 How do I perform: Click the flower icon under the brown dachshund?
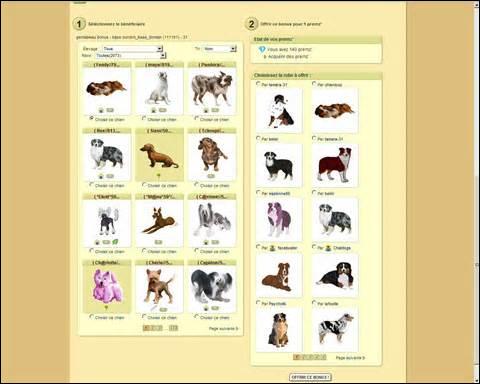(x=159, y=176)
